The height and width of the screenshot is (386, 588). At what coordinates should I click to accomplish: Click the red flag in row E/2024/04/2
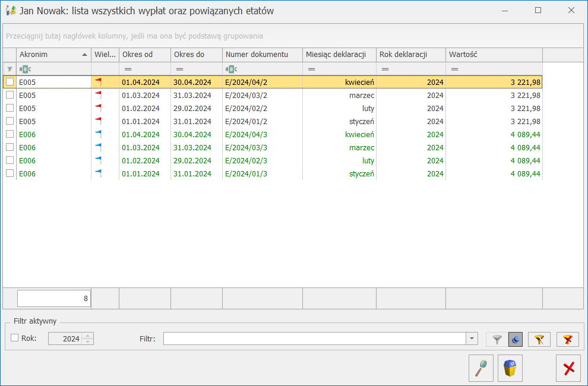click(98, 81)
